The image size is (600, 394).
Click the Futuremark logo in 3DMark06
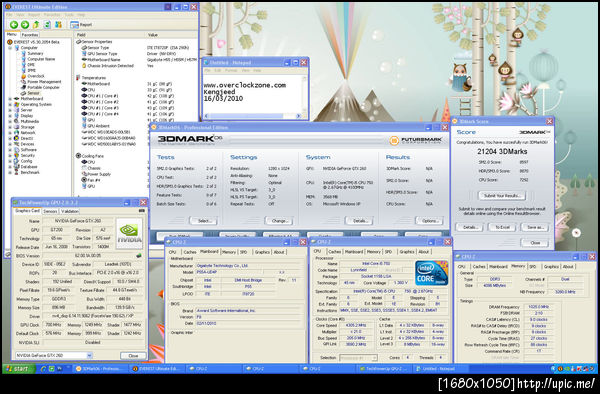click(x=416, y=140)
